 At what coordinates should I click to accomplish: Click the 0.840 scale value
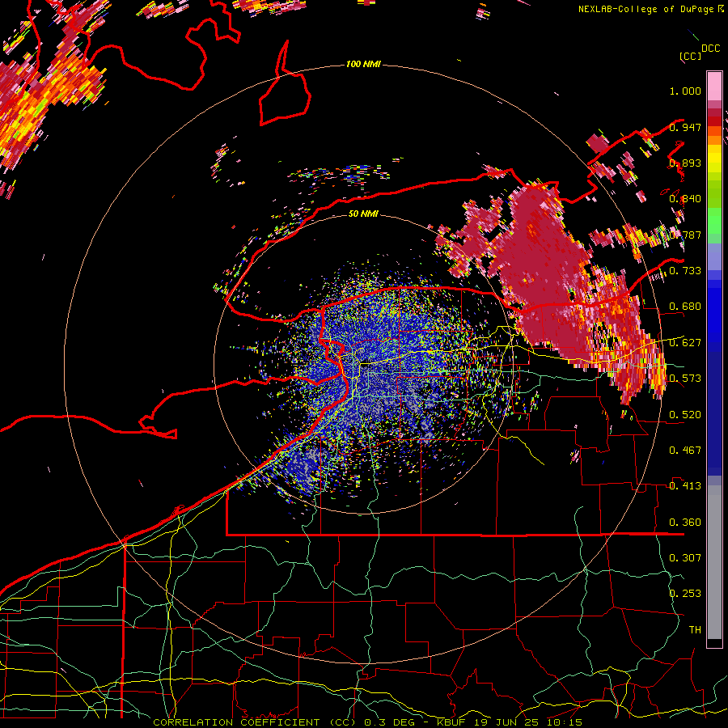pos(685,199)
